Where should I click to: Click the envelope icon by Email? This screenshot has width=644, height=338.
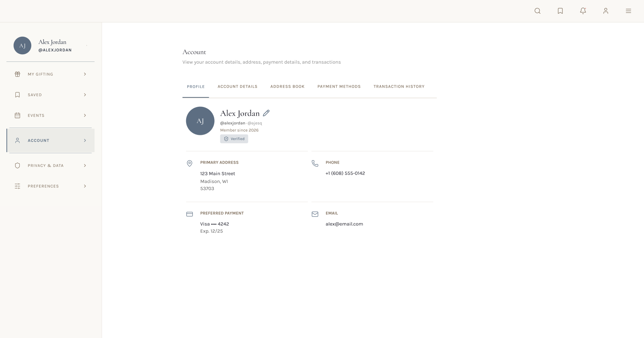315,214
